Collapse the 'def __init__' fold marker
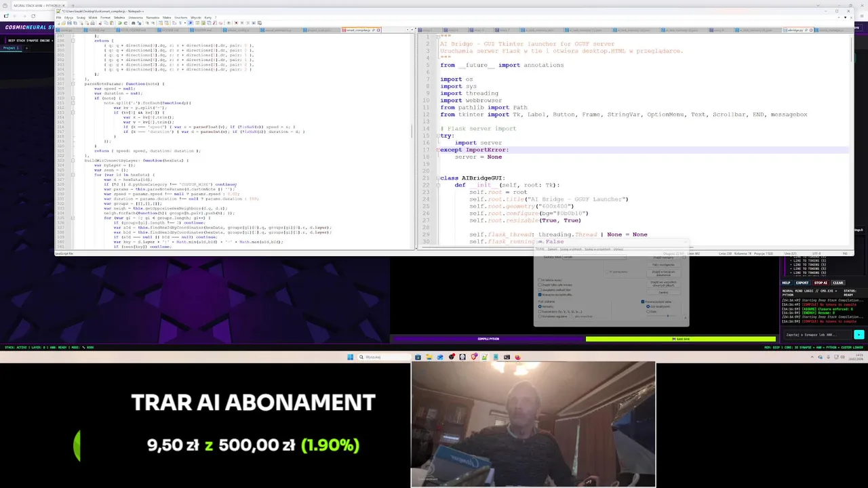 click(x=438, y=185)
